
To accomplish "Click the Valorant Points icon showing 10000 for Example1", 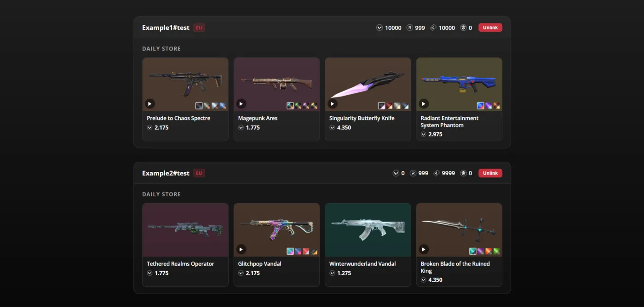I will click(379, 28).
